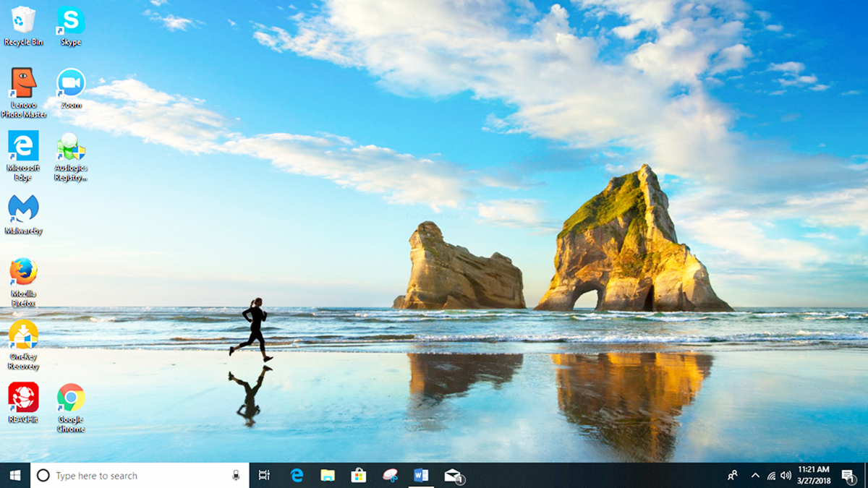
Task: Open the Mail app on the taskbar
Action: [453, 475]
